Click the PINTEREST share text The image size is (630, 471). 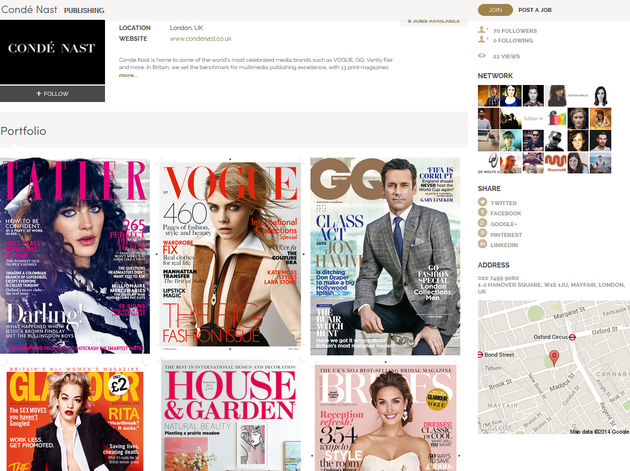coord(506,235)
